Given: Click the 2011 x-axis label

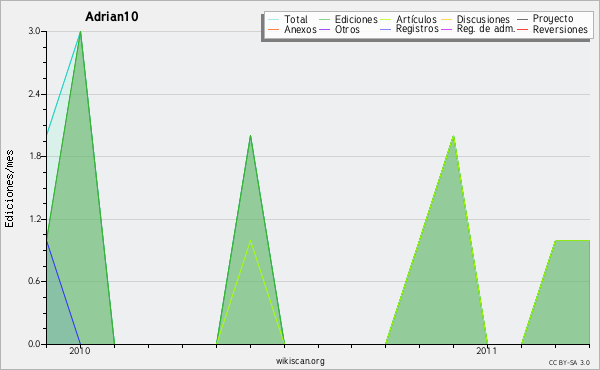Looking at the screenshot, I should pos(486,350).
